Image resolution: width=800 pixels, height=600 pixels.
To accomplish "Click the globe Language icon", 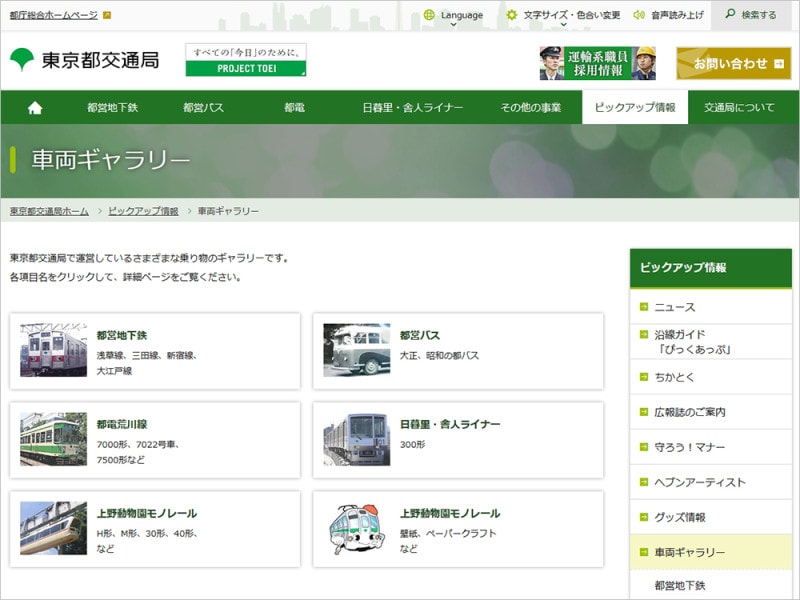I will 429,15.
